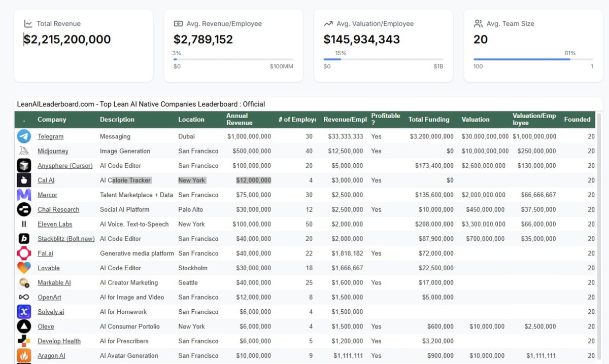Open the Chai Research link
Viewport: 609px width, 364px height.
[x=58, y=209]
